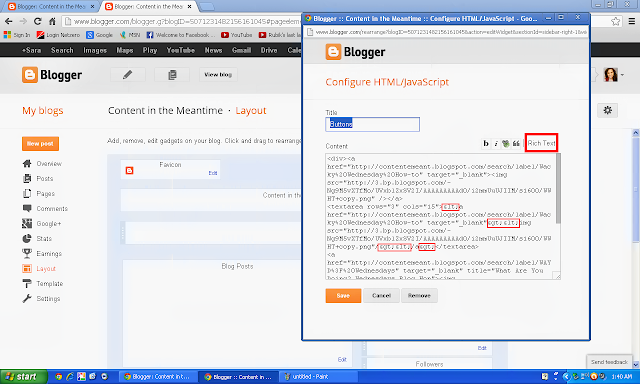Open View blog button
The height and width of the screenshot is (384, 640).
pyautogui.click(x=218, y=75)
